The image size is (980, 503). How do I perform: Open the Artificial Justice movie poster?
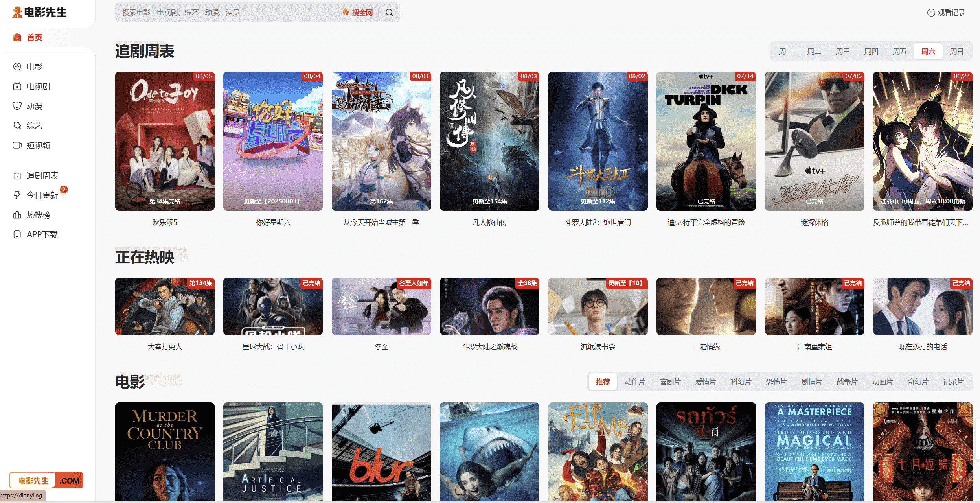point(273,451)
